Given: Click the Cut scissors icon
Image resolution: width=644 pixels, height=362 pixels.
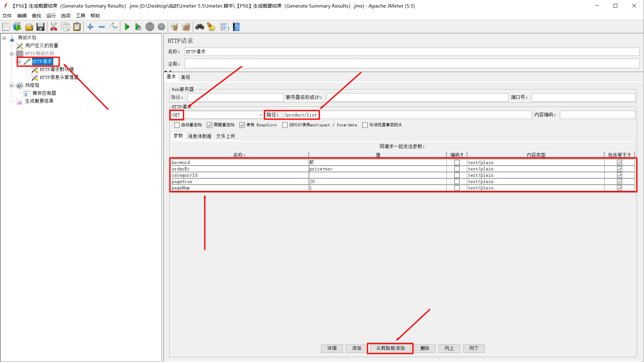Looking at the screenshot, I should click(54, 27).
